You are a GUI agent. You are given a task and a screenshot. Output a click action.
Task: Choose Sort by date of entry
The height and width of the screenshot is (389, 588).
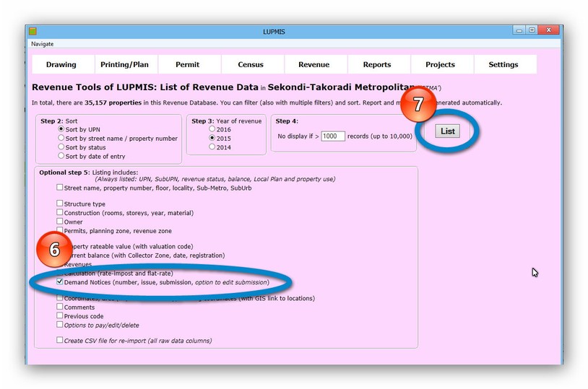pyautogui.click(x=61, y=156)
